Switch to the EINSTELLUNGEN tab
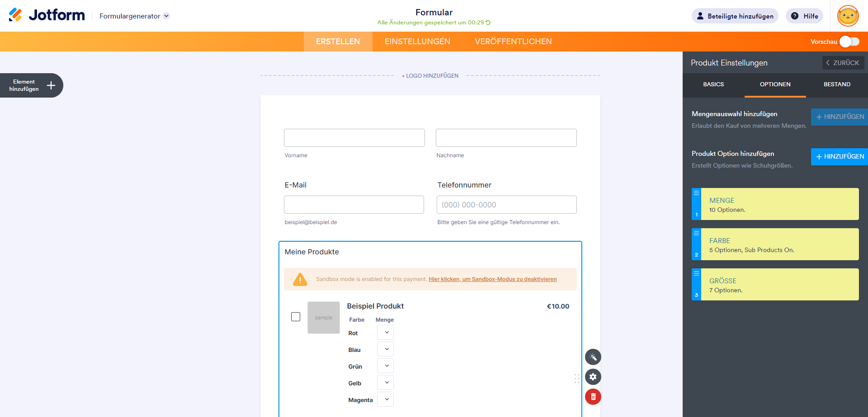 pyautogui.click(x=417, y=42)
